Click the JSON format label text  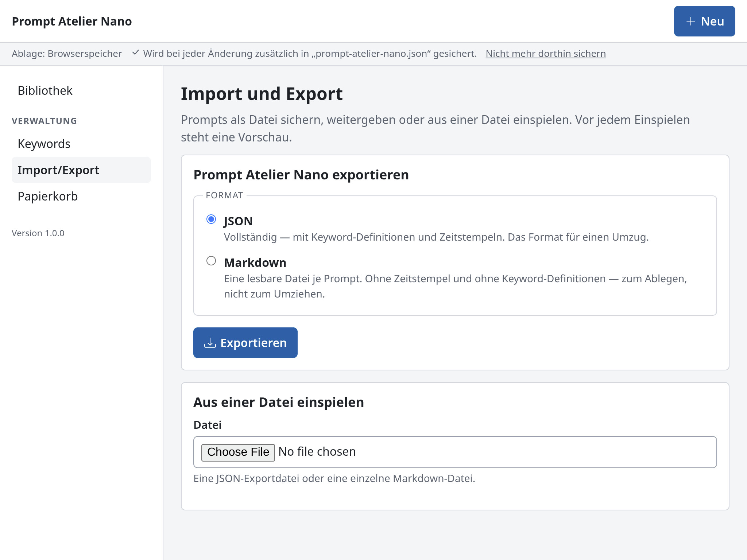pos(238,221)
